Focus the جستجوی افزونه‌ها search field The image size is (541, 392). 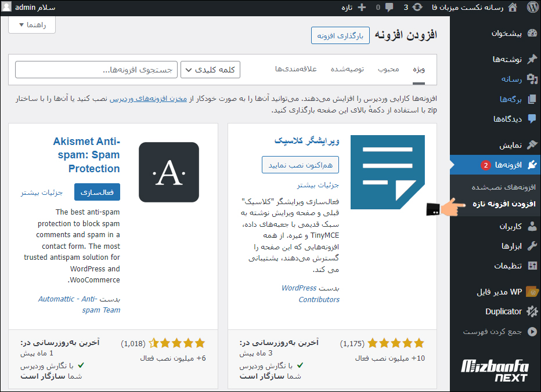[x=96, y=70]
